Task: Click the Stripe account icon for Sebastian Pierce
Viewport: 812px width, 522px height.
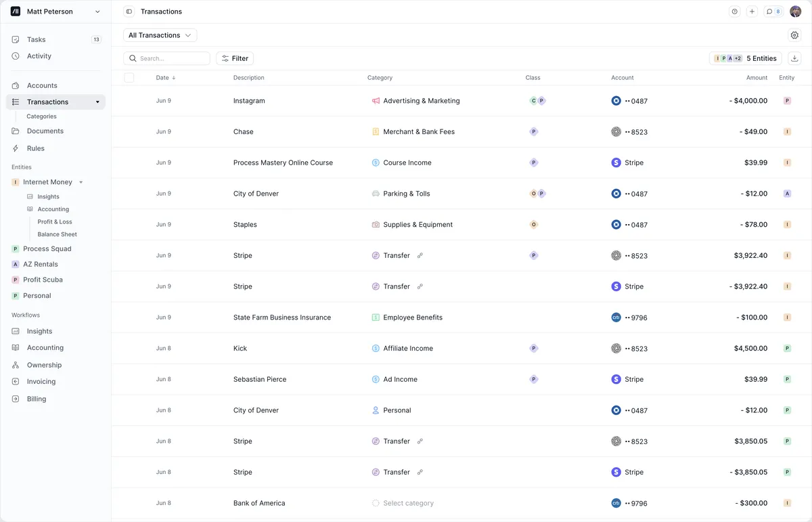Action: click(x=616, y=379)
